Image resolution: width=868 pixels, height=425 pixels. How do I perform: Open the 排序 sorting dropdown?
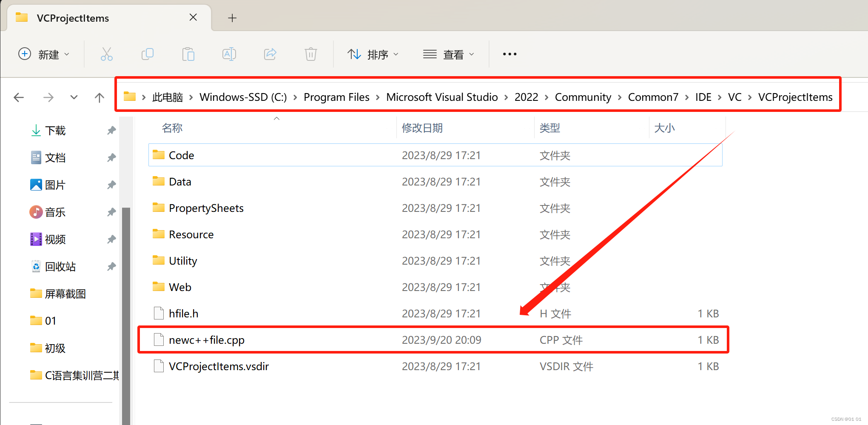tap(373, 54)
